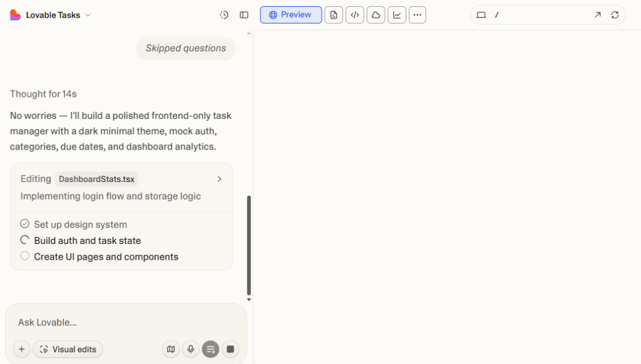Viewport: 641px width, 364px height.
Task: Activate the microphone icon in the chat box
Action: coord(191,349)
